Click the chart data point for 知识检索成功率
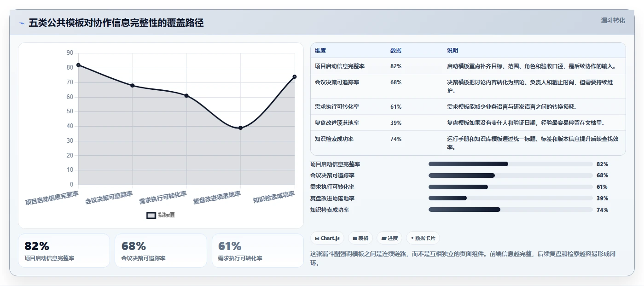 pos(295,77)
